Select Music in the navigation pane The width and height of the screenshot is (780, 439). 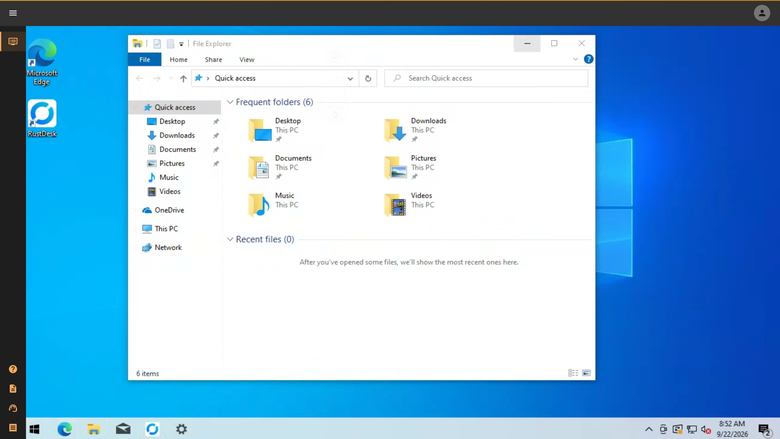click(x=169, y=177)
